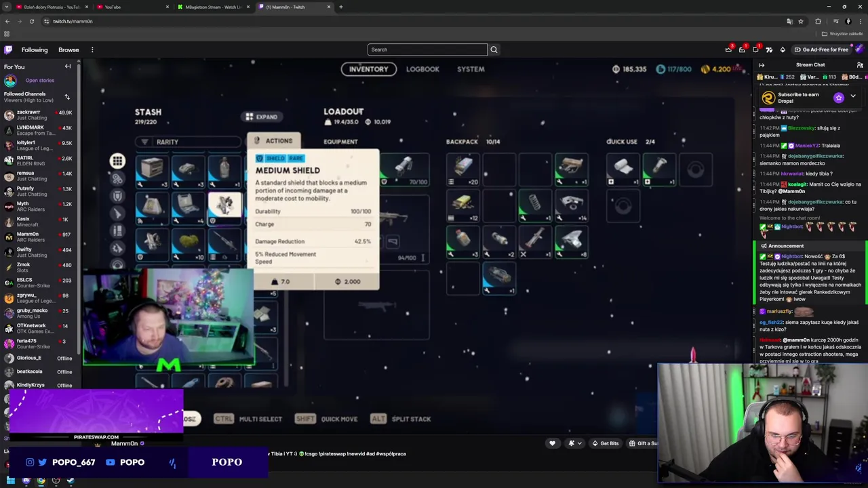
Task: Open zackrawrr channel in the sidebar
Action: point(41,115)
